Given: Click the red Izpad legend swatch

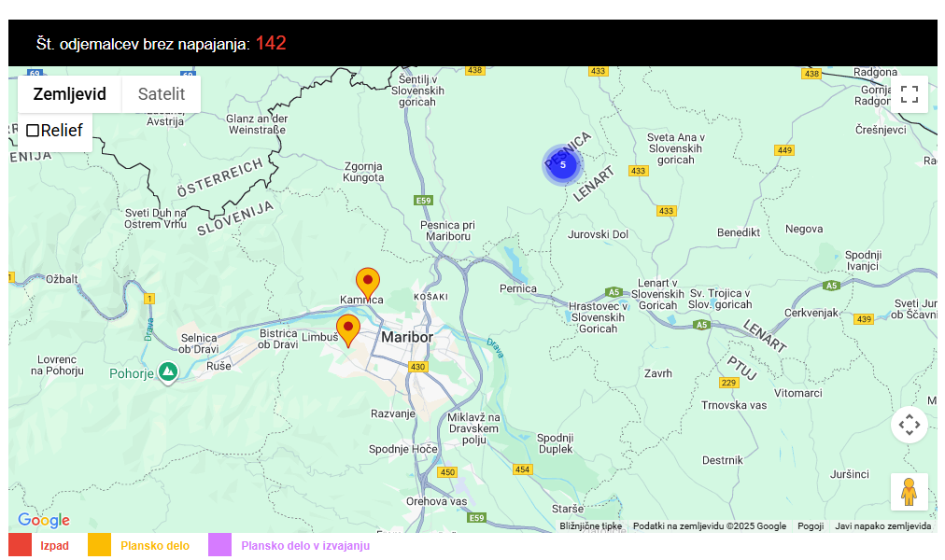Looking at the screenshot, I should pyautogui.click(x=20, y=545).
